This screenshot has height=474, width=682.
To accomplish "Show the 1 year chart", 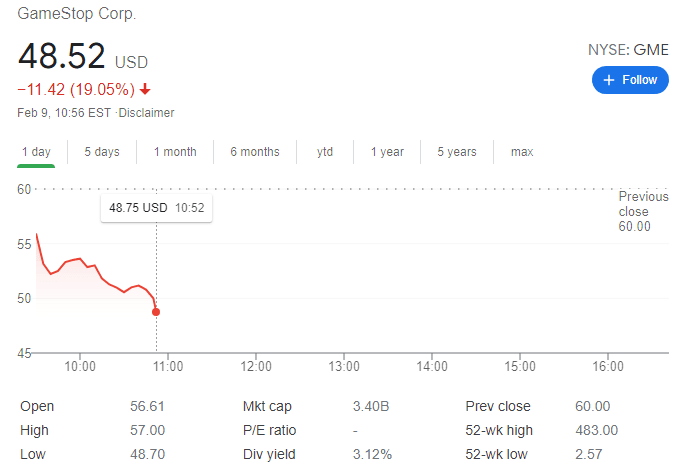I will click(387, 152).
